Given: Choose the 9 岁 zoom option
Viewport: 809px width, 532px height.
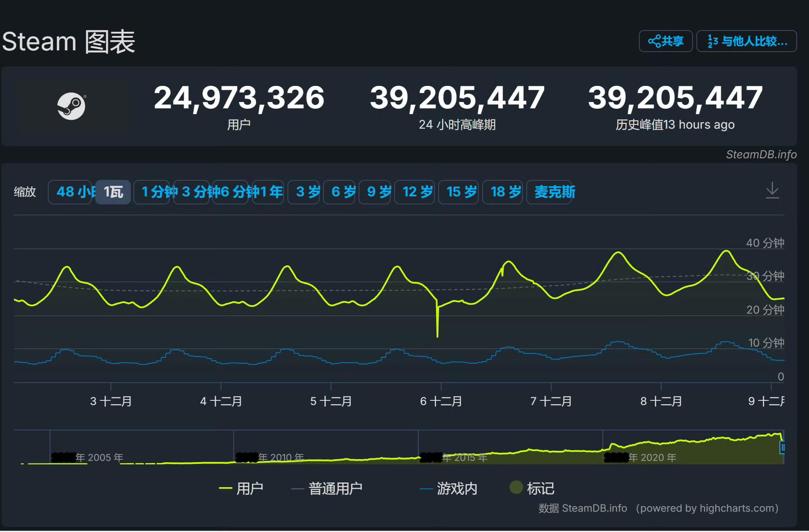Looking at the screenshot, I should pos(375,192).
